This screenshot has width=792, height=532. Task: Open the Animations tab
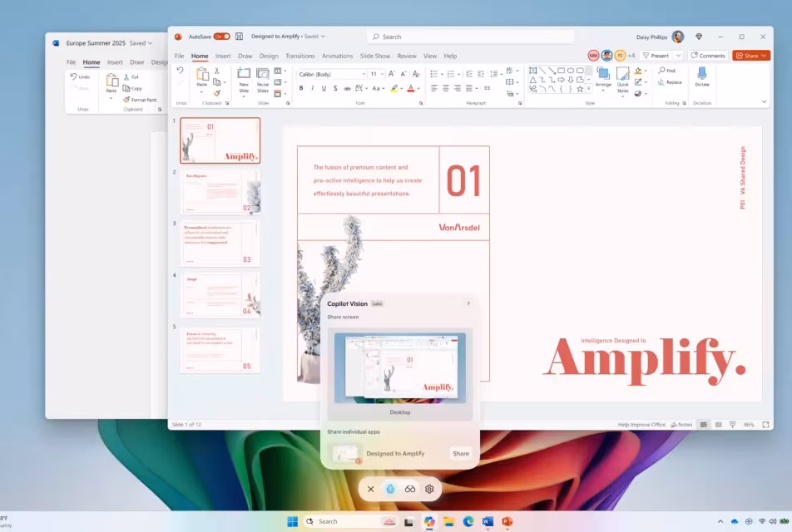point(338,56)
